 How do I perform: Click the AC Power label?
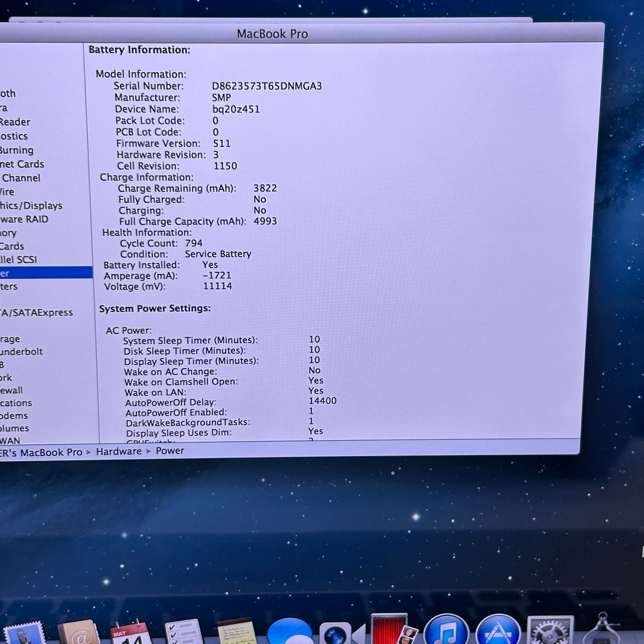pyautogui.click(x=129, y=330)
